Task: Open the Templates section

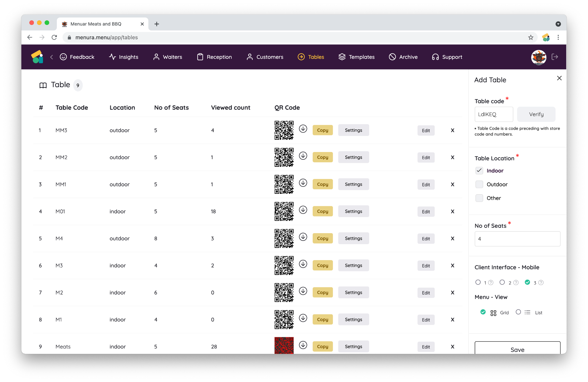Action: pos(356,57)
